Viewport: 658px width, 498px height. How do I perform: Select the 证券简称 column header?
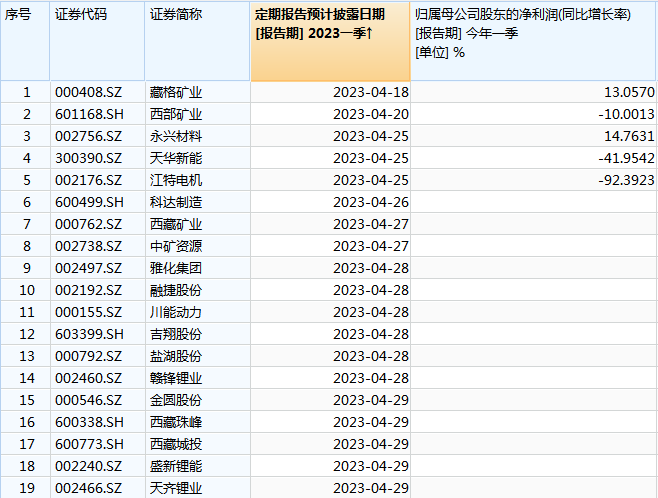197,41
